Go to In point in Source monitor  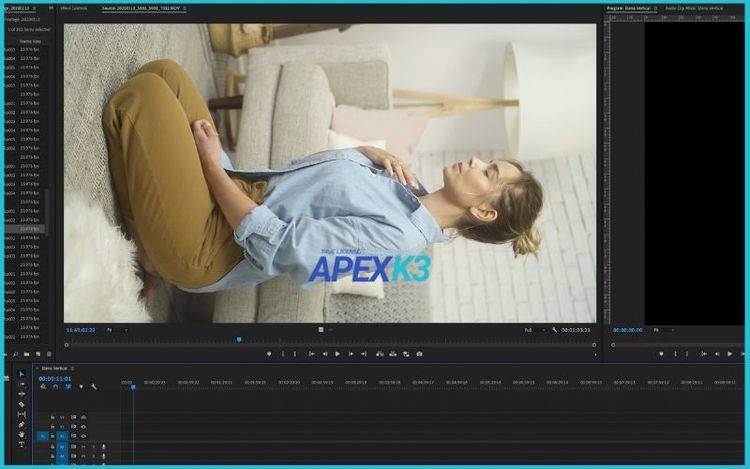[x=312, y=354]
